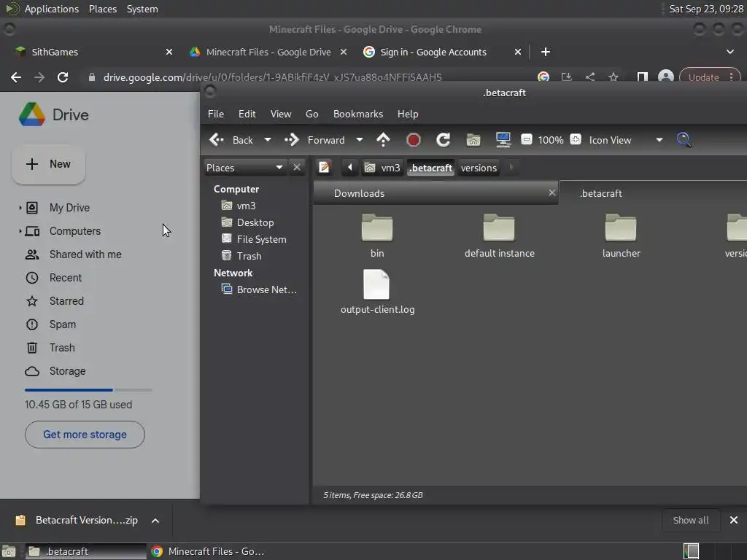Search files with magnifier icon

tap(684, 140)
